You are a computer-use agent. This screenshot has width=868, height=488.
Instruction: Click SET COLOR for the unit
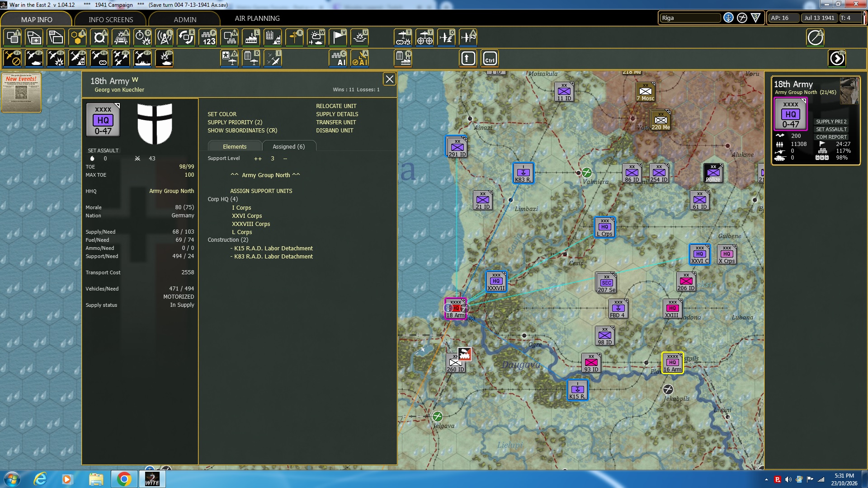pyautogui.click(x=222, y=114)
